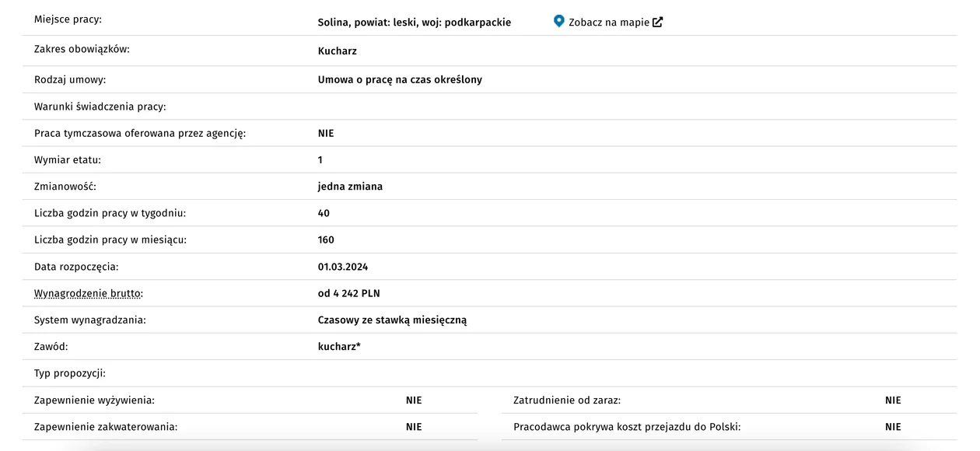Click NIE for 'Pracodawca pokrywa koszt przejazdu'
Screen dimensions: 980x451
pos(893,426)
